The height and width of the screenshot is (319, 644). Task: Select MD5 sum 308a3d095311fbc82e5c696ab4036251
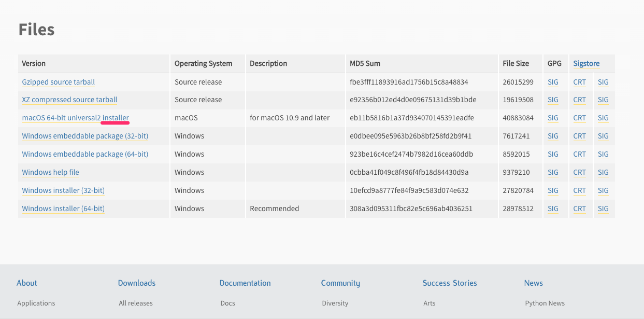[x=411, y=209]
